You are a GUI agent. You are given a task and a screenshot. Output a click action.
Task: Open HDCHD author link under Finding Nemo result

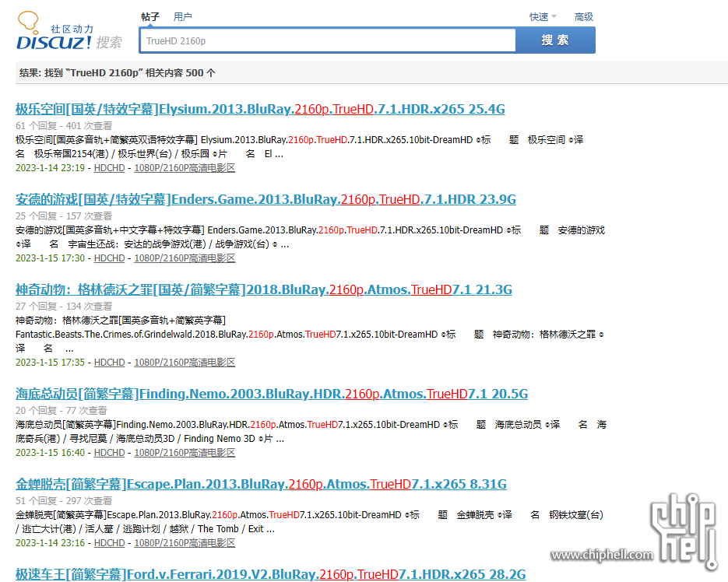click(x=110, y=453)
